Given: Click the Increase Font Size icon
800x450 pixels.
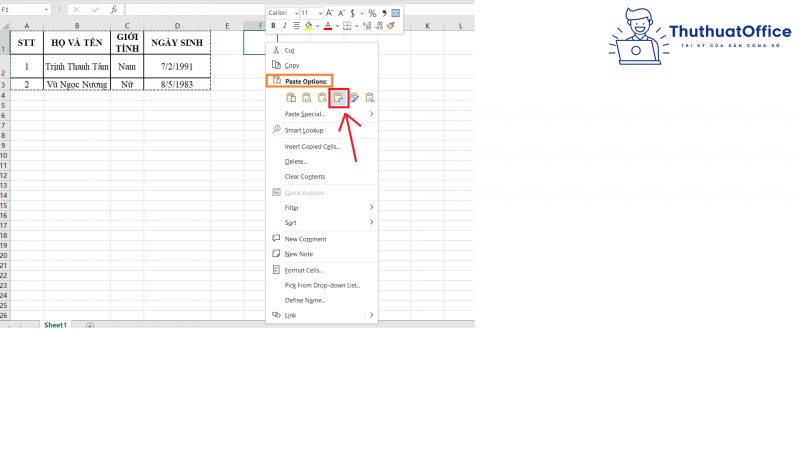Looking at the screenshot, I should [330, 13].
